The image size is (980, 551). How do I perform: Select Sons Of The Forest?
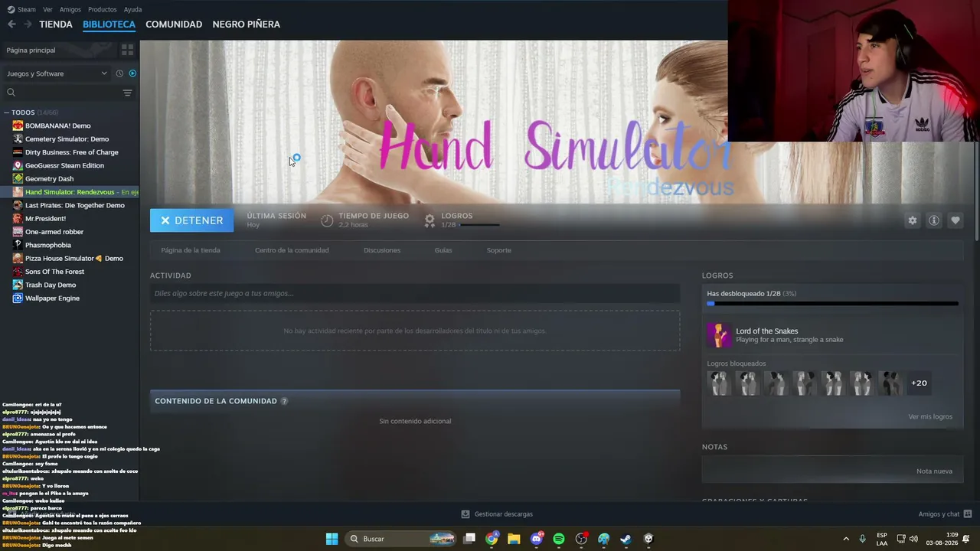54,272
